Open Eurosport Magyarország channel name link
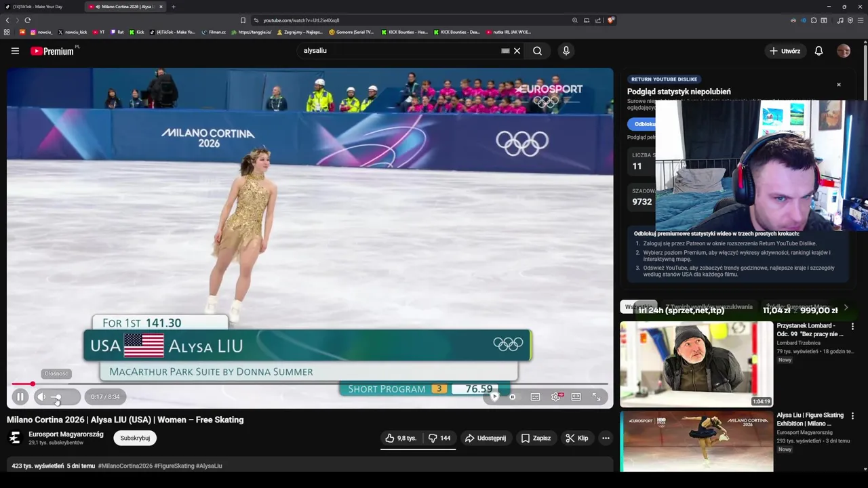868x488 pixels. pyautogui.click(x=66, y=434)
